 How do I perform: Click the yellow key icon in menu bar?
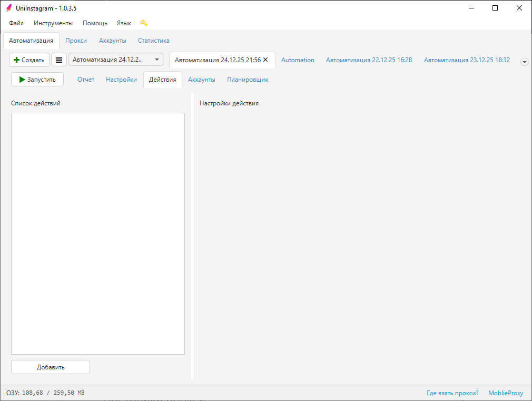144,23
